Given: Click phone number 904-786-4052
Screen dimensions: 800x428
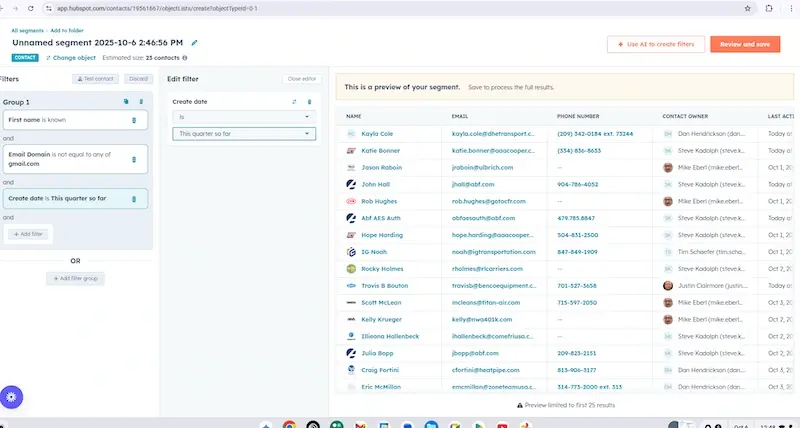Looking at the screenshot, I should (578, 185).
